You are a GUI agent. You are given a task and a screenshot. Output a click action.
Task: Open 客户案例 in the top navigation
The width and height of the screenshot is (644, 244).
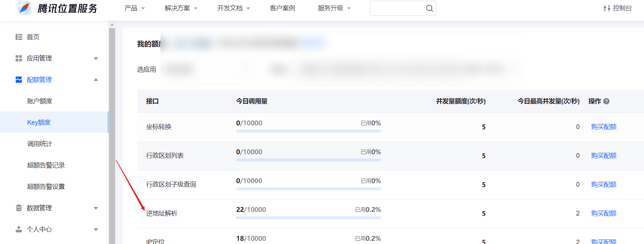coord(282,8)
